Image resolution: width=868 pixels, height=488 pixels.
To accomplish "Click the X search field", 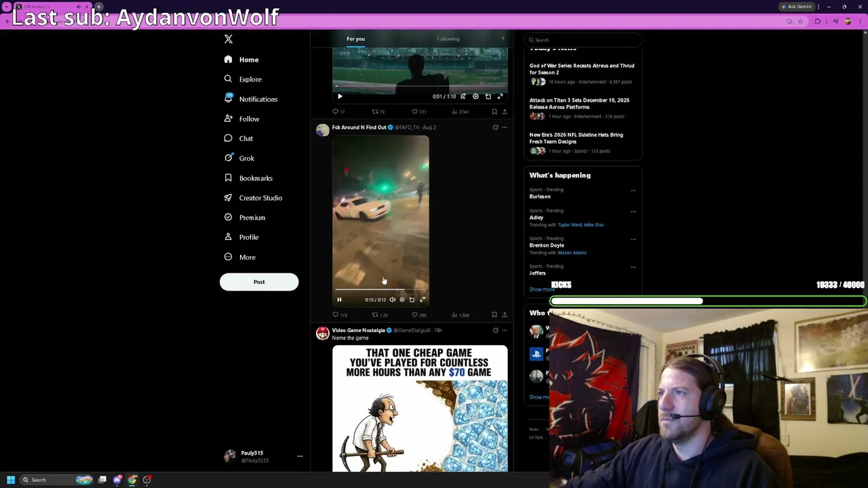I will tap(583, 40).
